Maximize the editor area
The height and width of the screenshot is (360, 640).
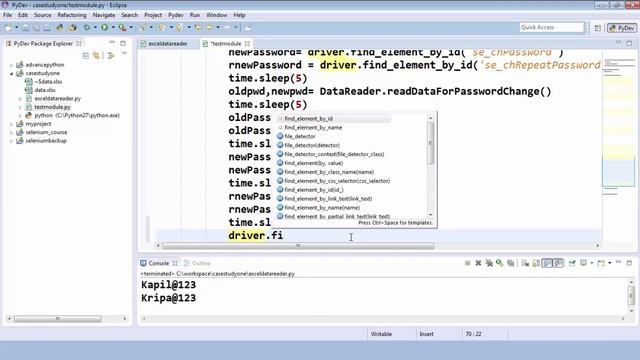point(629,43)
